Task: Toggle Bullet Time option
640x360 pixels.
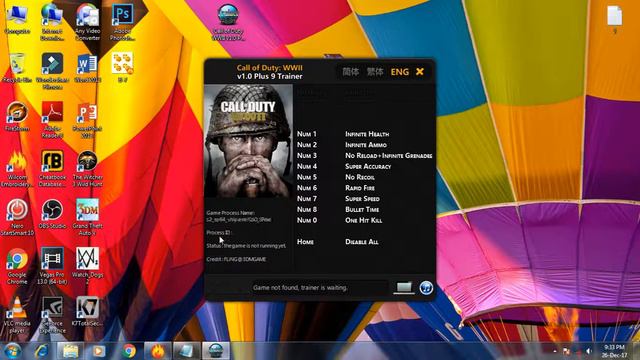Action: pos(362,209)
